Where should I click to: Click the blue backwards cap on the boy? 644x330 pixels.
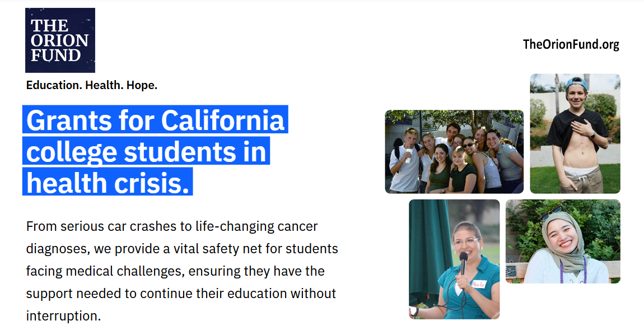(576, 83)
